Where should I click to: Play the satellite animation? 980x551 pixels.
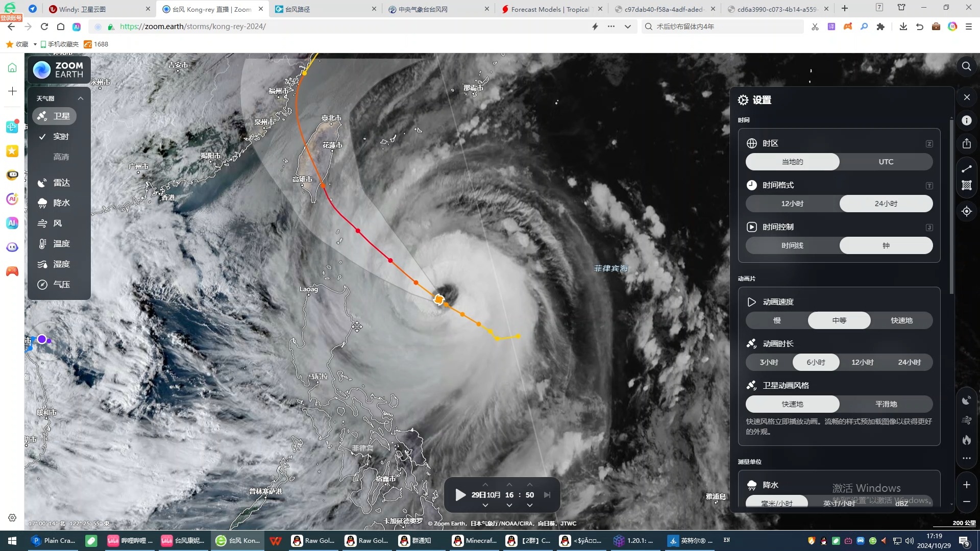pyautogui.click(x=460, y=495)
